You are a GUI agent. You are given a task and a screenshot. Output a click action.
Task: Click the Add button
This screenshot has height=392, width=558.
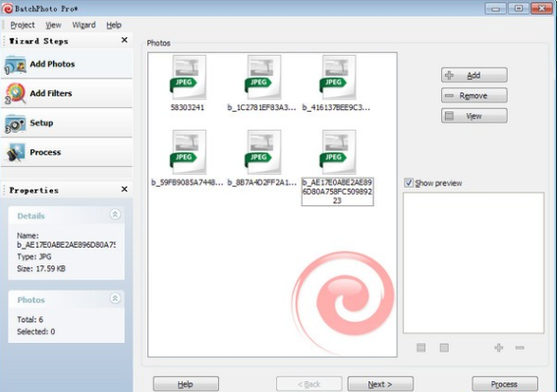pos(474,75)
